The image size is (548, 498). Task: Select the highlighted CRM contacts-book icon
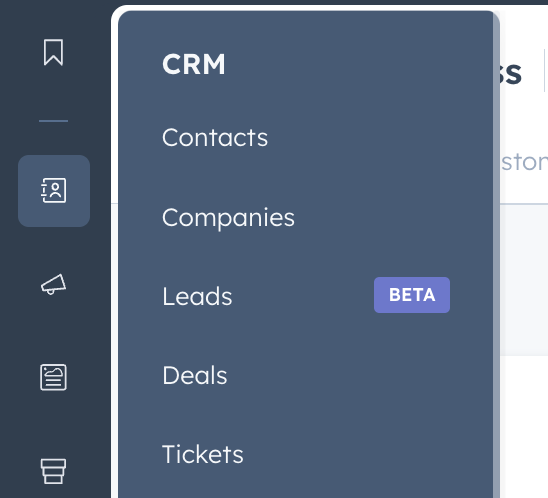coord(54,191)
